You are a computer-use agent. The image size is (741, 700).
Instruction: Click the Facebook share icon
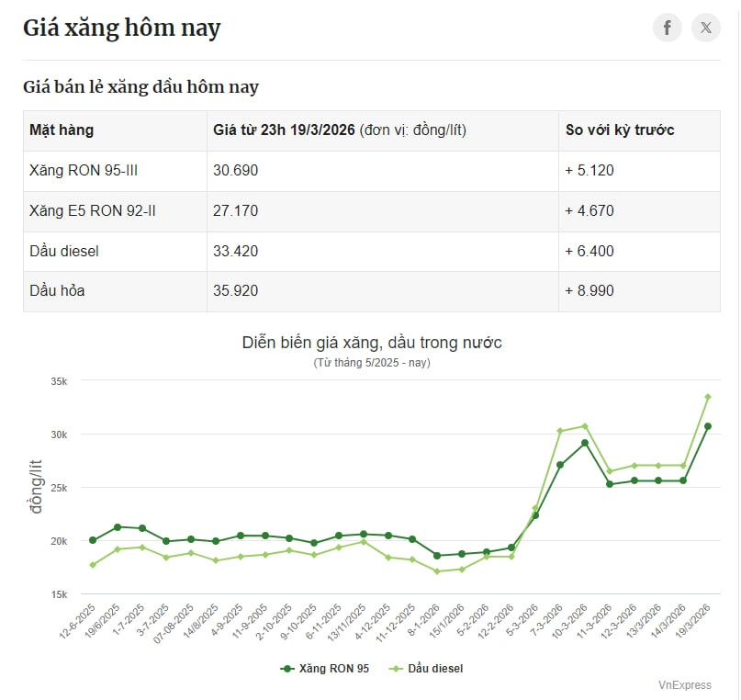[x=667, y=28]
